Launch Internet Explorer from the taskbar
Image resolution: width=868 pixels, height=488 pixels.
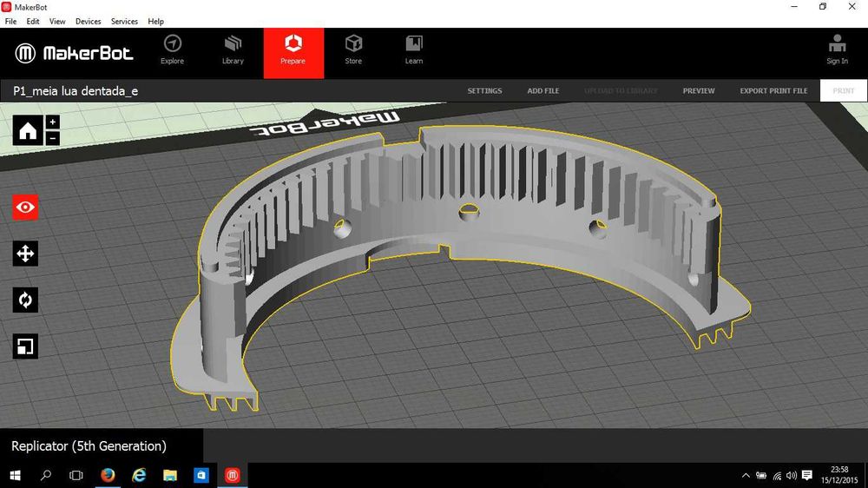[x=139, y=475]
